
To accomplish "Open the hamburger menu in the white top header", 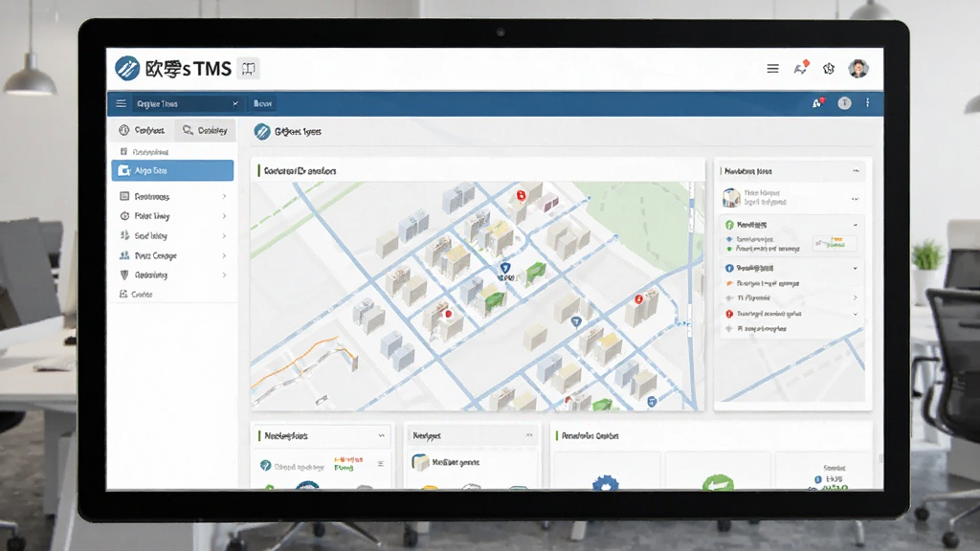I will (773, 69).
